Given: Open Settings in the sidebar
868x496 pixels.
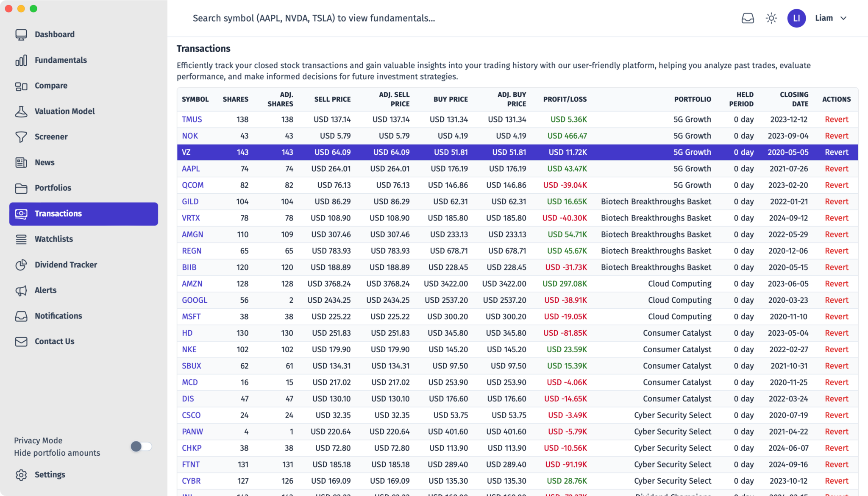Looking at the screenshot, I should [50, 475].
